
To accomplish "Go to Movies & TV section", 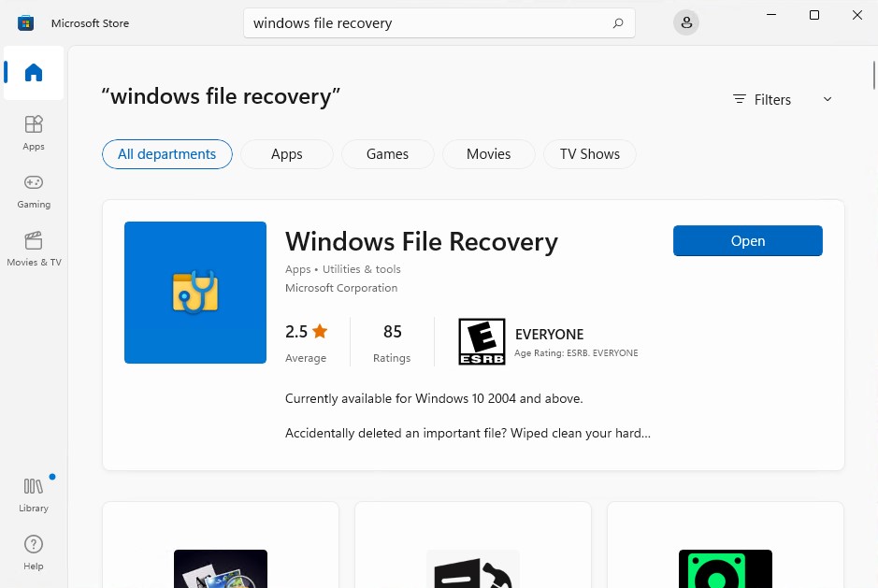I will (x=34, y=248).
